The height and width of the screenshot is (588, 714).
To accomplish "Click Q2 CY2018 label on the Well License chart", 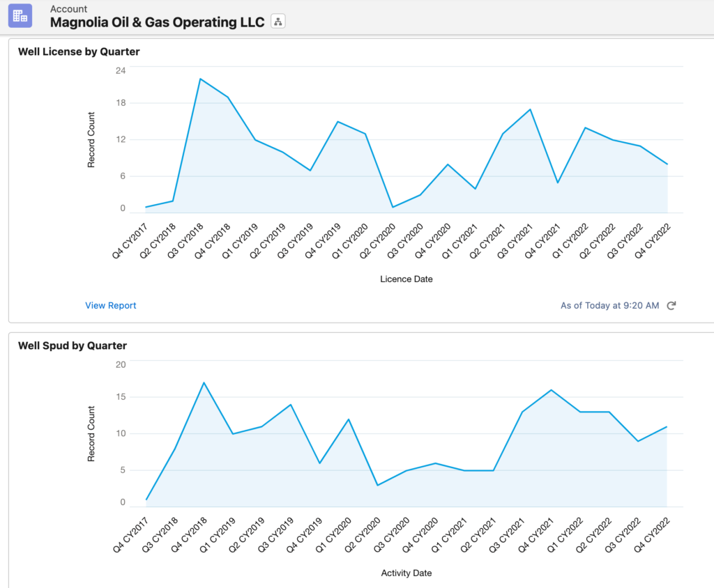I will [158, 241].
